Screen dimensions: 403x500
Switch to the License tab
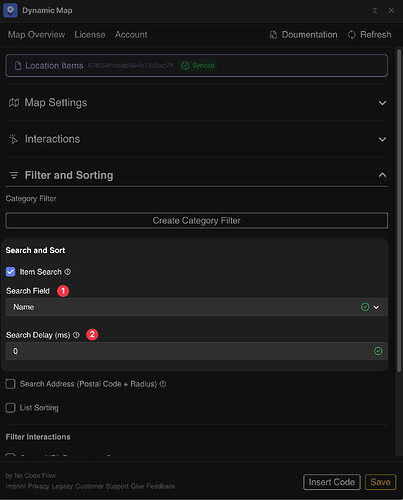90,35
